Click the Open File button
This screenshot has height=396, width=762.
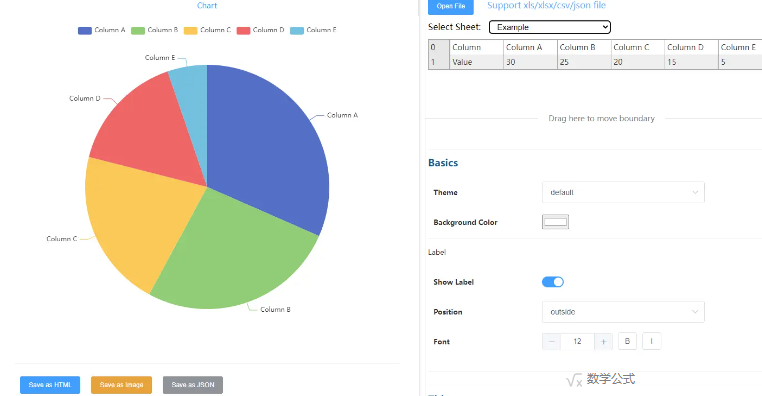450,6
